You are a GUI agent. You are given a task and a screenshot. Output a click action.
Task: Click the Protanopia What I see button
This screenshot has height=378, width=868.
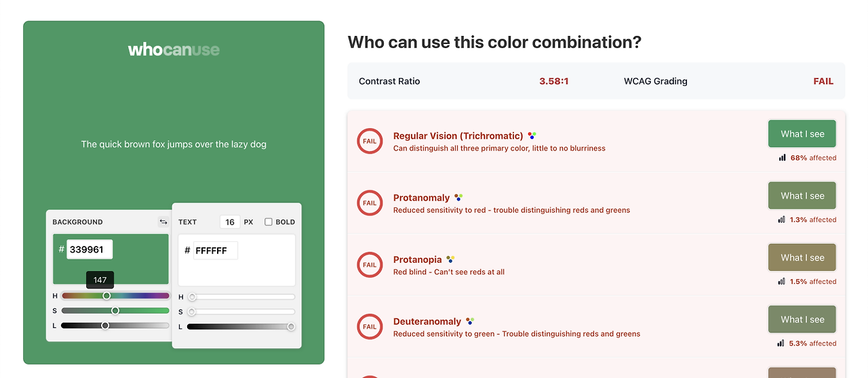(x=802, y=257)
